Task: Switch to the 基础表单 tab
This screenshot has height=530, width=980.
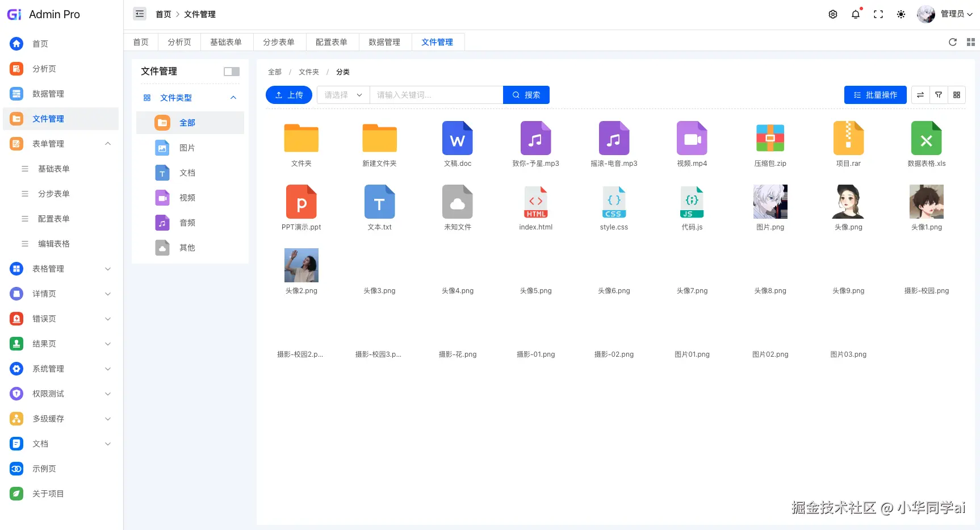Action: tap(226, 42)
